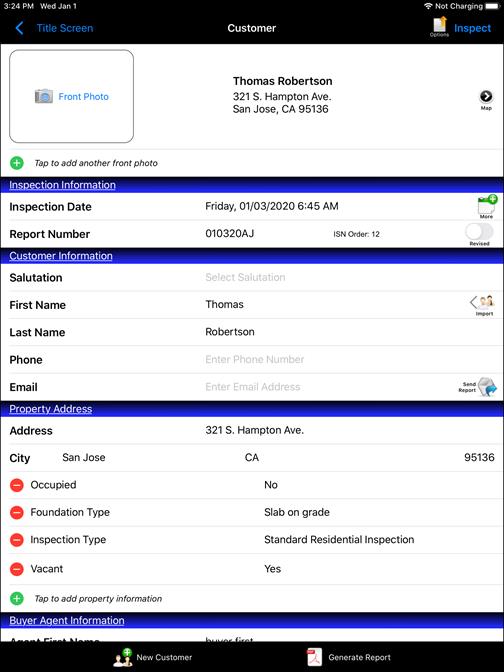Change the Occupied value No

click(x=271, y=485)
